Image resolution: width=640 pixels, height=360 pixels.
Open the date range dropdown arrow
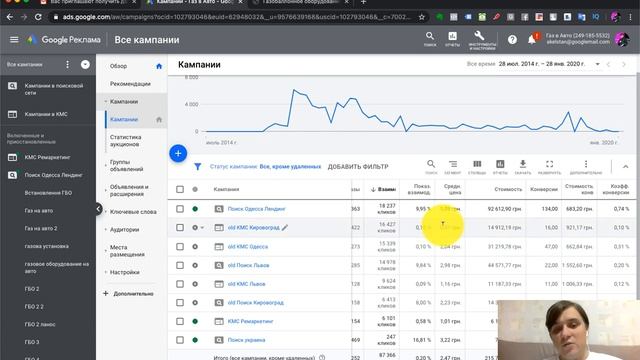597,64
